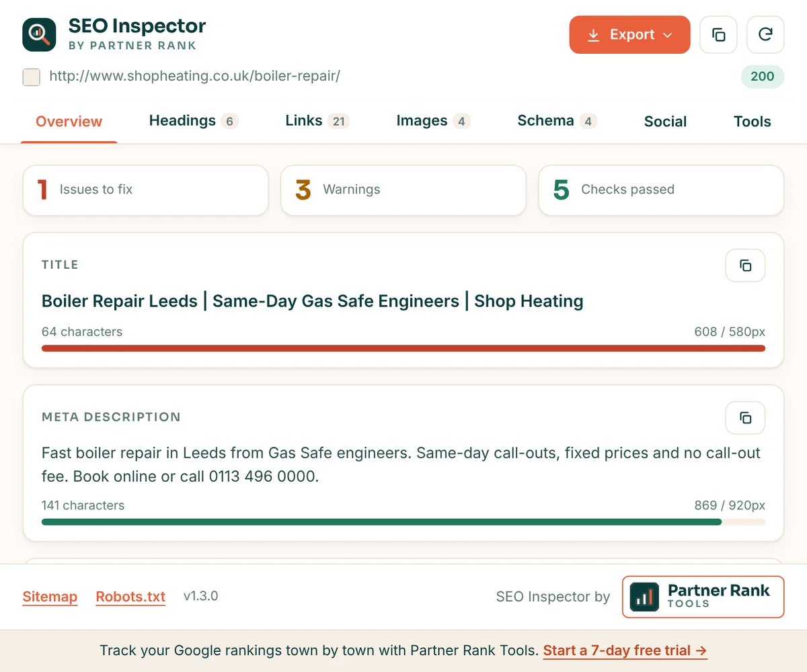This screenshot has height=672, width=807.
Task: Click the 200 status code badge
Action: click(x=762, y=77)
